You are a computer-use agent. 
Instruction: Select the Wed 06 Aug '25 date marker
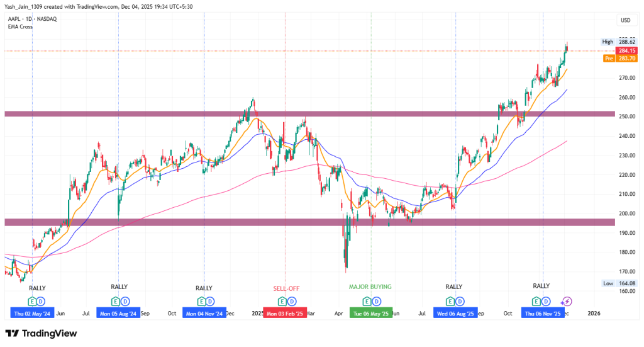click(x=455, y=313)
